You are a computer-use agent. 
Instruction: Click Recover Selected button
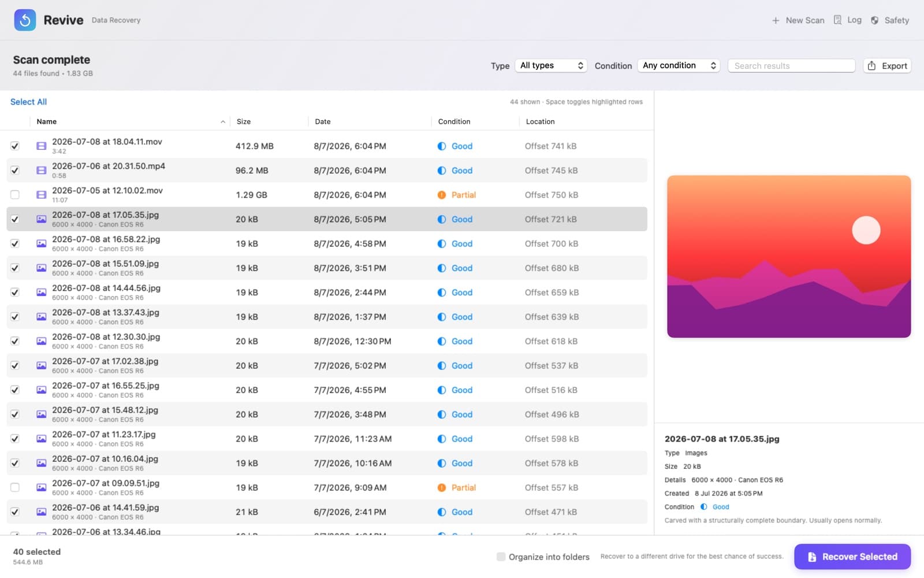(852, 557)
